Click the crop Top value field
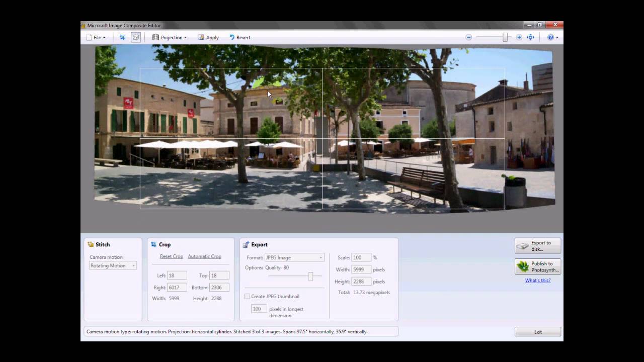 [x=219, y=276]
